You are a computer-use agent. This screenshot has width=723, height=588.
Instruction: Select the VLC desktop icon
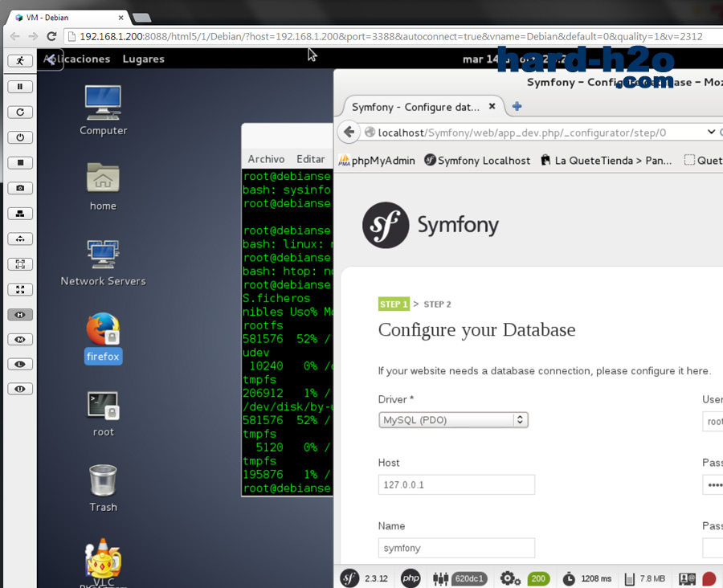point(104,562)
